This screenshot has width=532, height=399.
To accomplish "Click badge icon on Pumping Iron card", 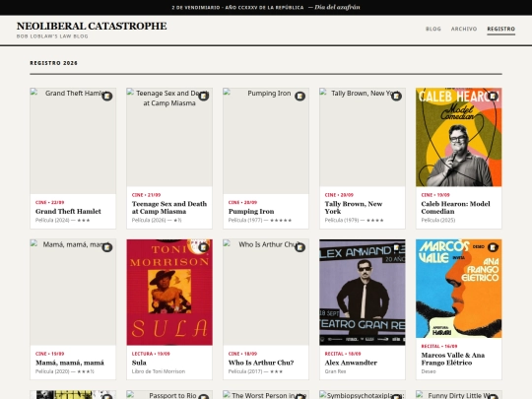I will tap(299, 97).
